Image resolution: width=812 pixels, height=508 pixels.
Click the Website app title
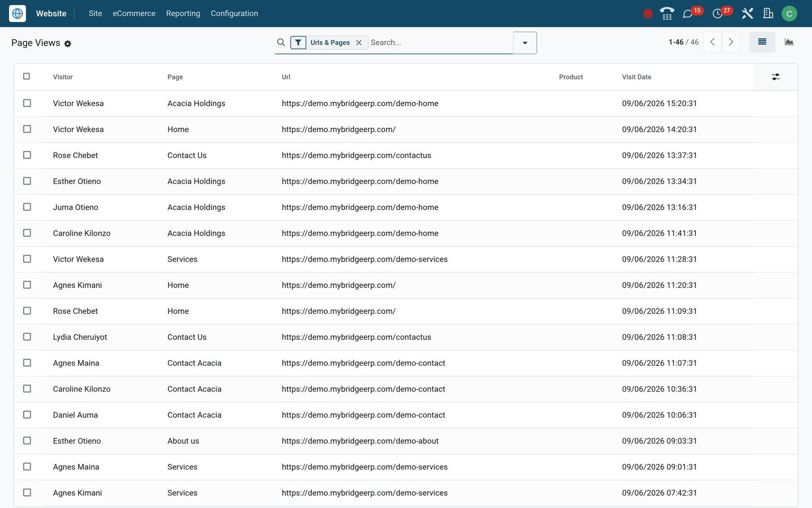click(x=51, y=14)
